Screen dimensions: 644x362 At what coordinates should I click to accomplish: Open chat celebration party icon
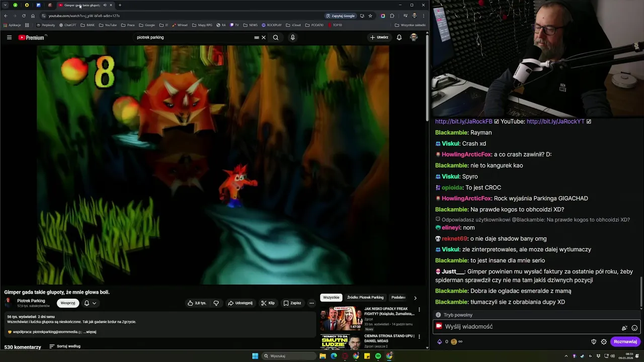pyautogui.click(x=624, y=328)
